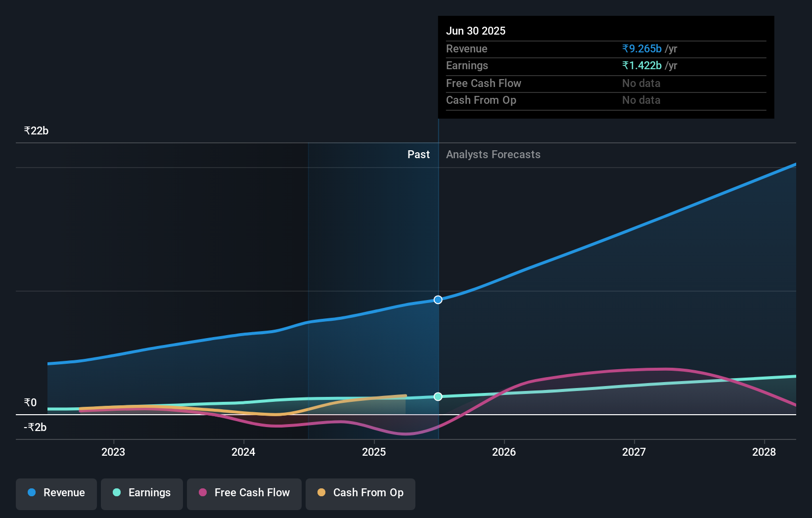Toggle visibility of the Revenue series
Screen dimensions: 812x518
[x=56, y=493]
